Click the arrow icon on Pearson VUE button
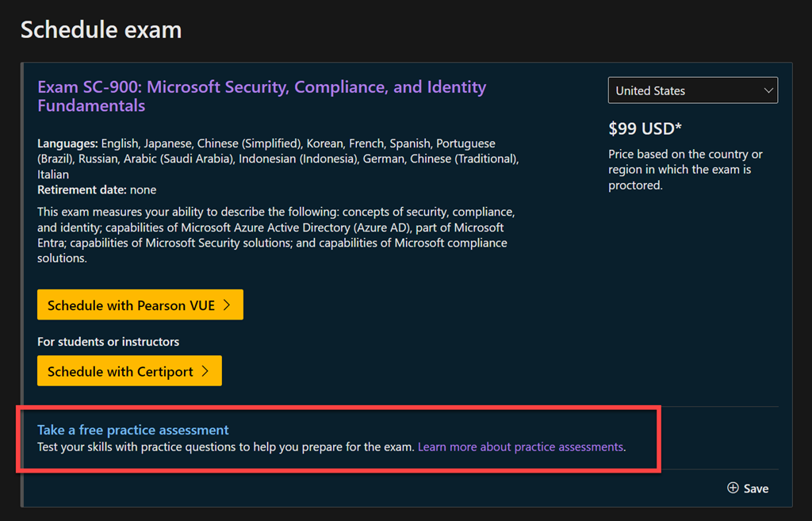Viewport: 812px width, 521px height. point(227,305)
